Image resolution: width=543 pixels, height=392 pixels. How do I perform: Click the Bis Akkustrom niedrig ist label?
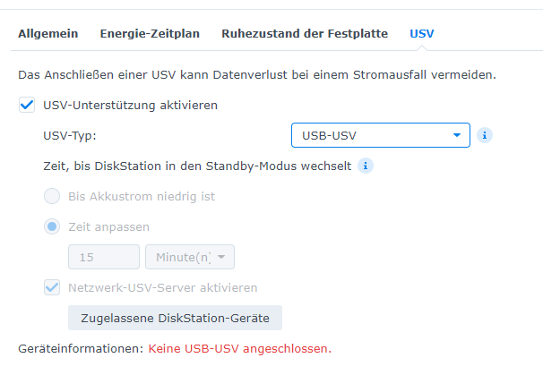click(x=142, y=197)
